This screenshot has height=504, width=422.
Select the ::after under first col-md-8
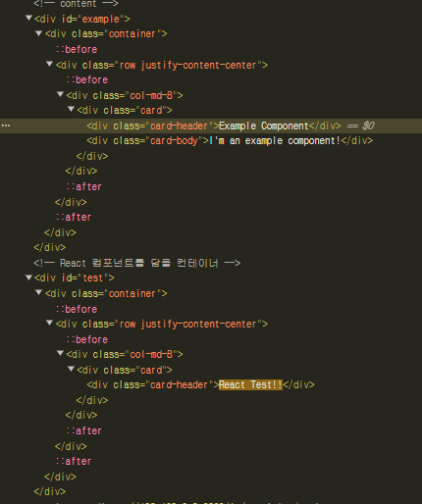(83, 186)
